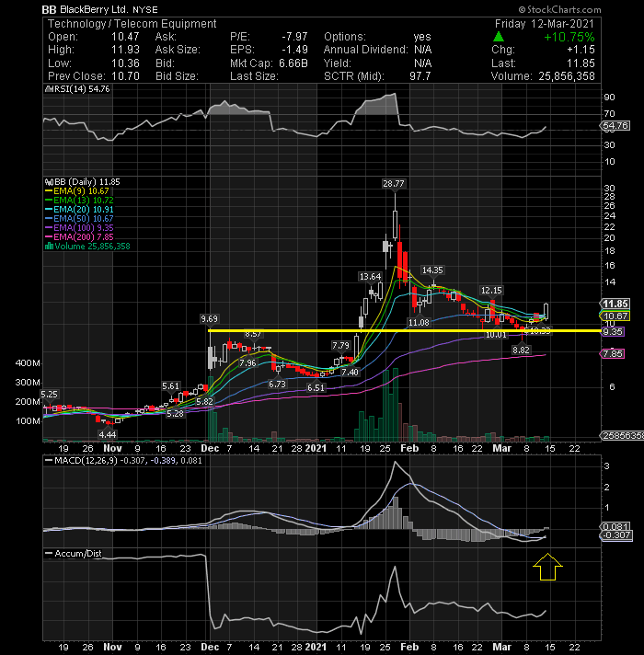
Task: Click the RSI(14) line icon
Action: click(x=48, y=89)
